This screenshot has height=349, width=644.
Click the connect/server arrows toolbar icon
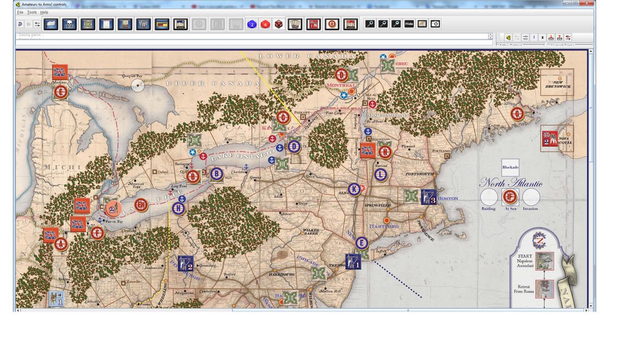click(x=37, y=24)
